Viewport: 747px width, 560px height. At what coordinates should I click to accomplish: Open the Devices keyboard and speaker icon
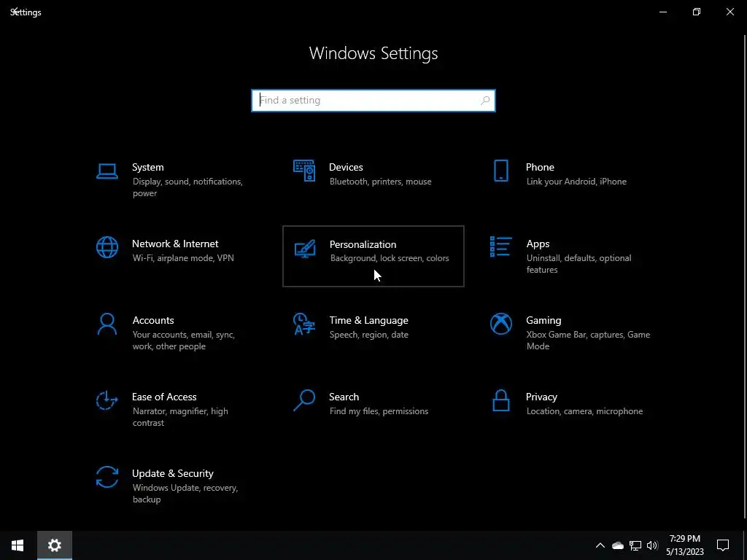[304, 171]
